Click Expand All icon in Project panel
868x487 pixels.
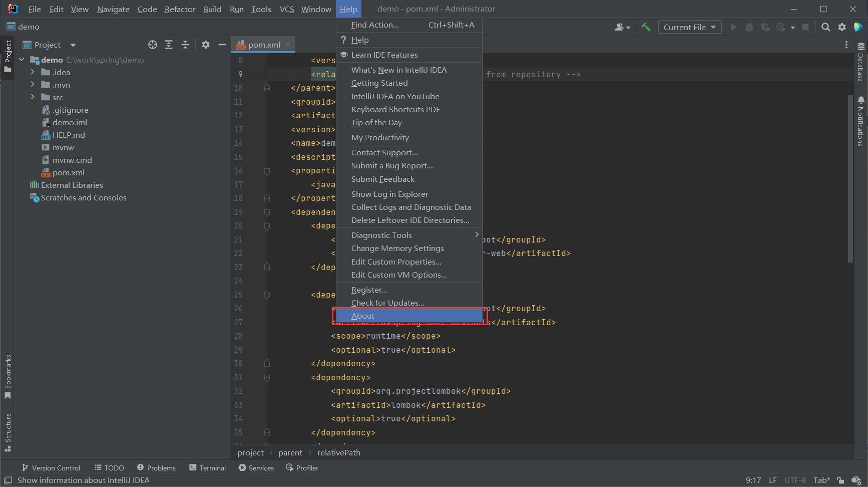(169, 45)
